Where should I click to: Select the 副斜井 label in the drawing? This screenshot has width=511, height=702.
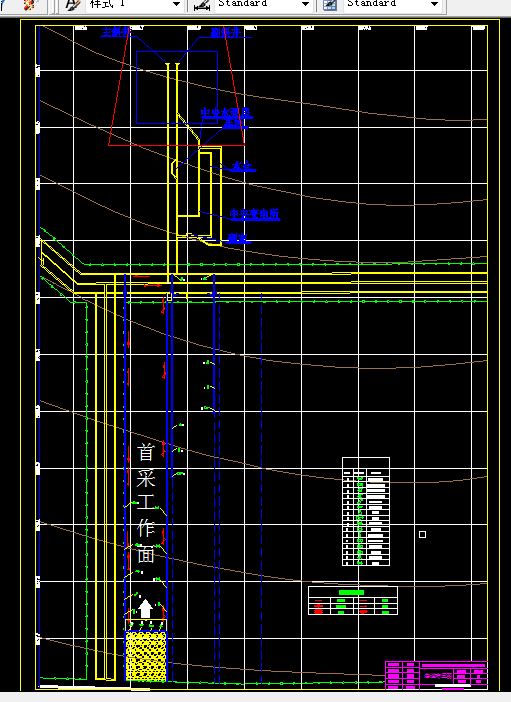pos(226,32)
